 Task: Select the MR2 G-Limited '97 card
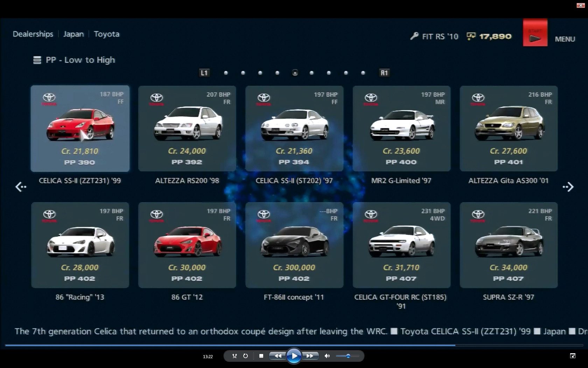(x=401, y=129)
